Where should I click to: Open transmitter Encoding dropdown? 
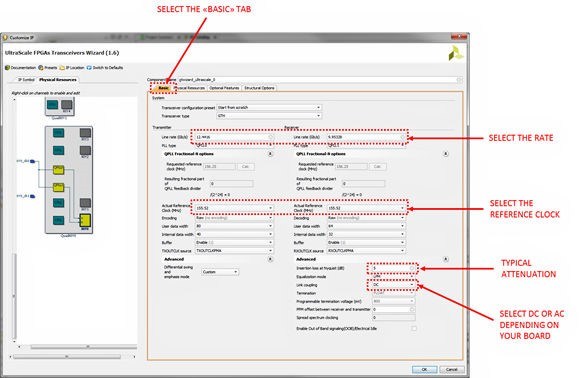pos(234,218)
